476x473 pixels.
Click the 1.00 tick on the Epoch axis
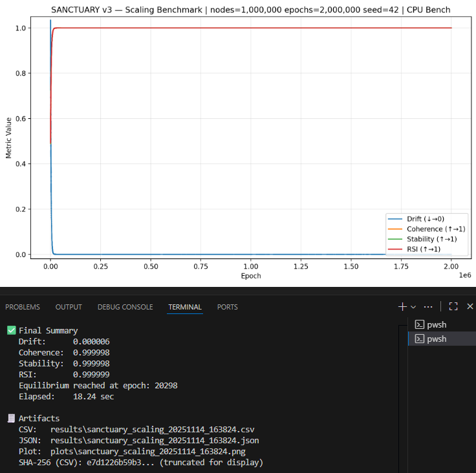251,266
